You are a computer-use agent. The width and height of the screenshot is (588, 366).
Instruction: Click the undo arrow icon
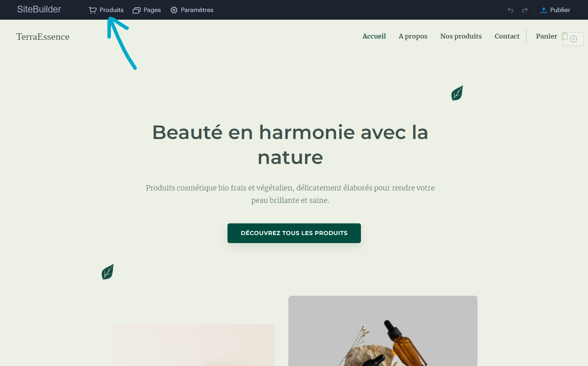[x=510, y=10]
